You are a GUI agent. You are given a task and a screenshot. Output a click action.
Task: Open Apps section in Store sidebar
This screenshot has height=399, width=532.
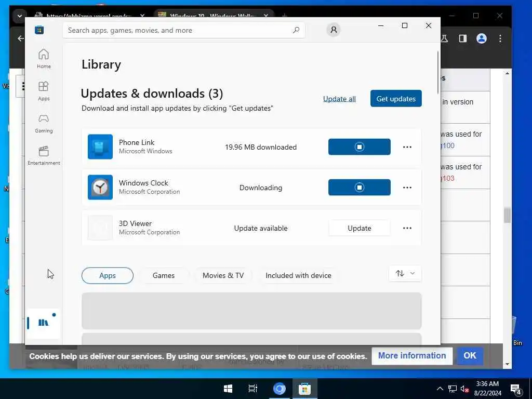[x=44, y=91]
